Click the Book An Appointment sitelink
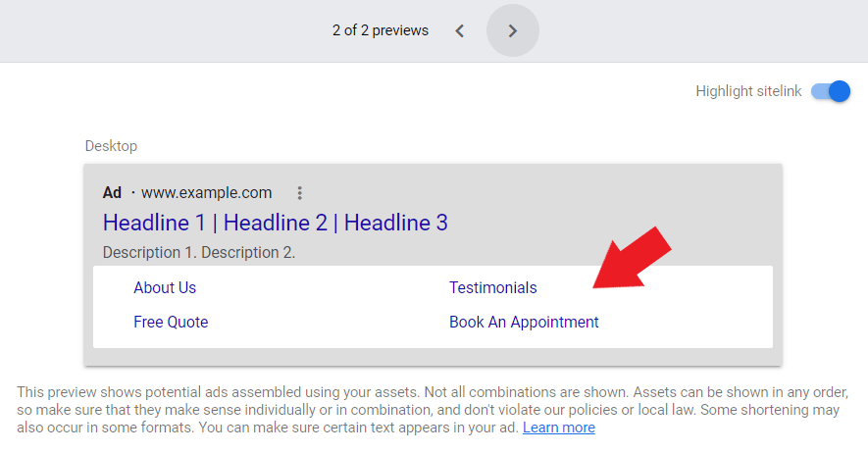The image size is (868, 453). coord(524,322)
